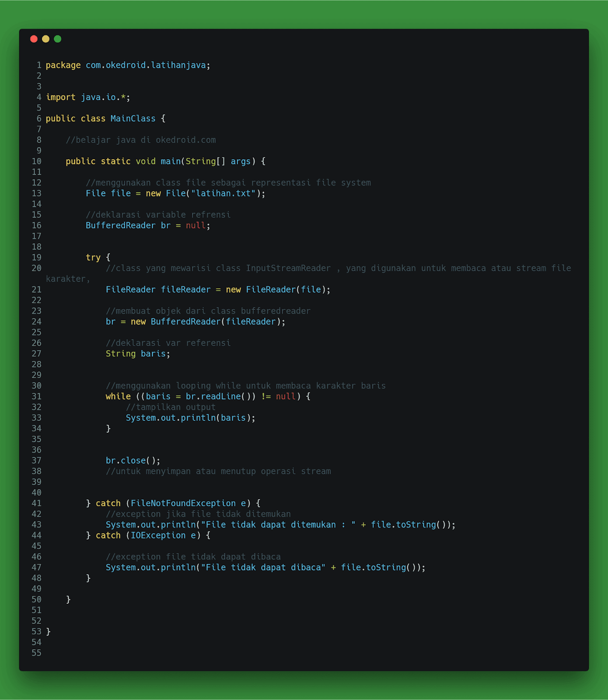Click comment '//deklarasi var referensi'
This screenshot has height=700, width=608.
click(x=168, y=343)
